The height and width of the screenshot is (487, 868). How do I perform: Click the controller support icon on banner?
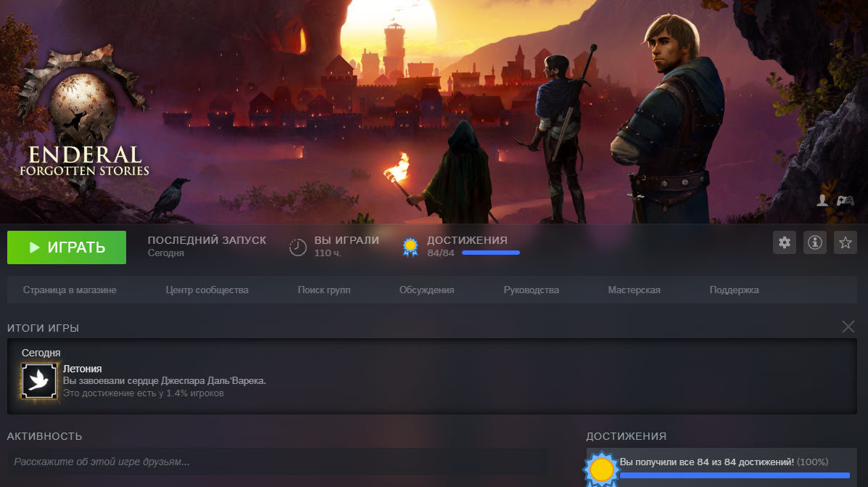point(845,201)
